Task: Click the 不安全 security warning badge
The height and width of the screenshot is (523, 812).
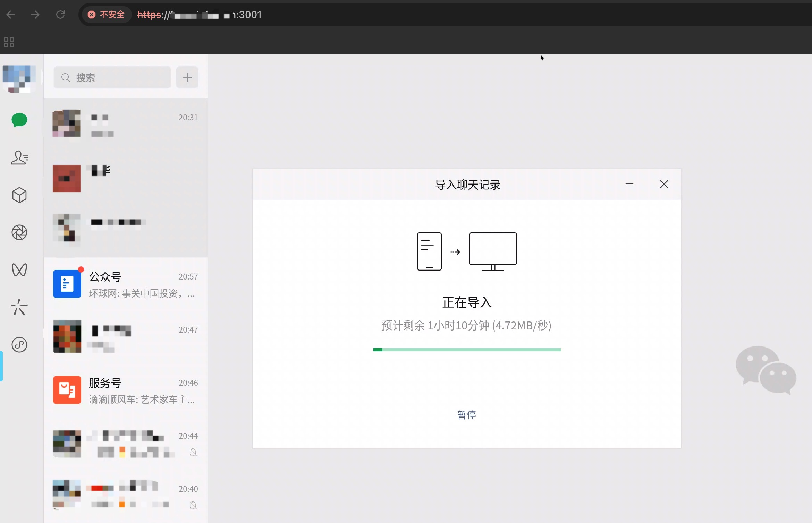Action: 106,15
